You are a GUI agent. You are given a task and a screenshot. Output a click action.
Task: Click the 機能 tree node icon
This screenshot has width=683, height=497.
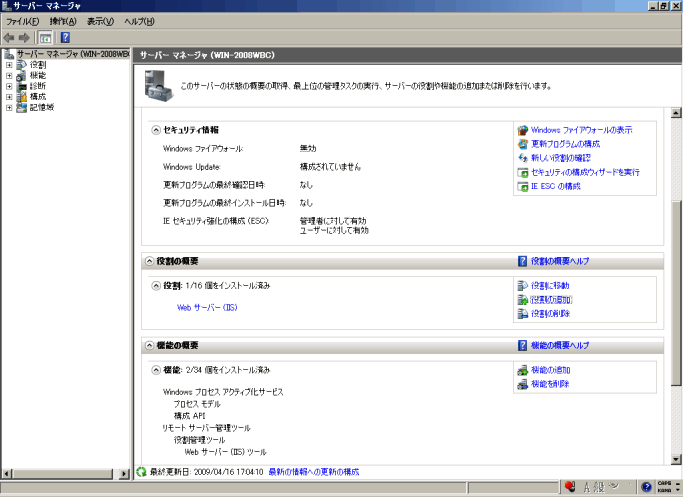click(x=21, y=75)
